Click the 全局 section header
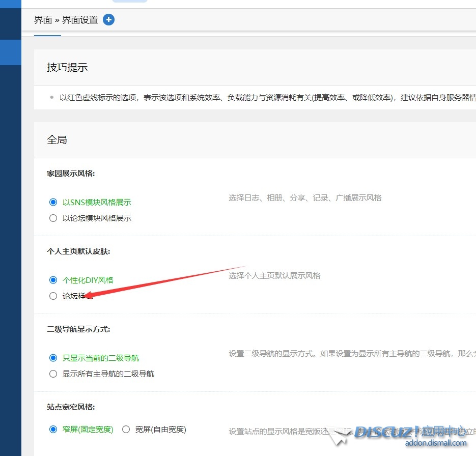Image resolution: width=476 pixels, height=456 pixels. (x=57, y=140)
